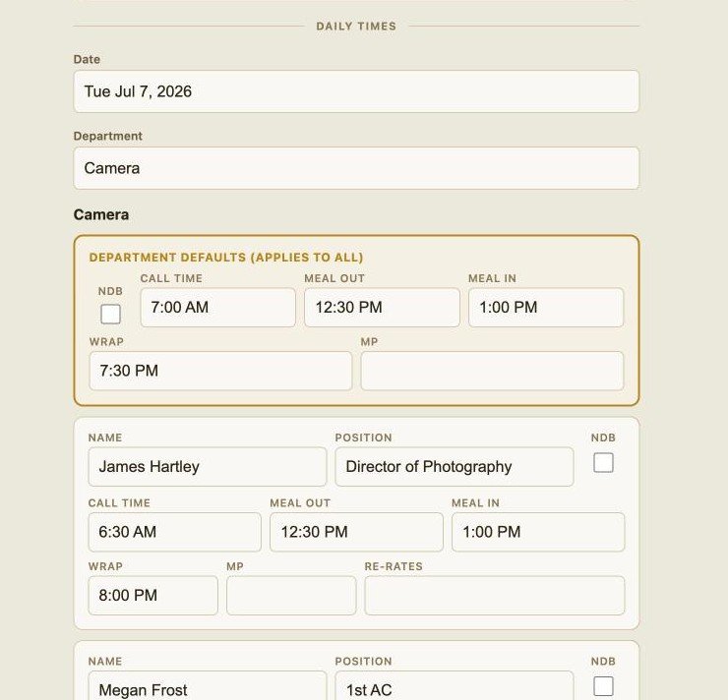
Task: Open the Department field set to Camera
Action: [356, 168]
